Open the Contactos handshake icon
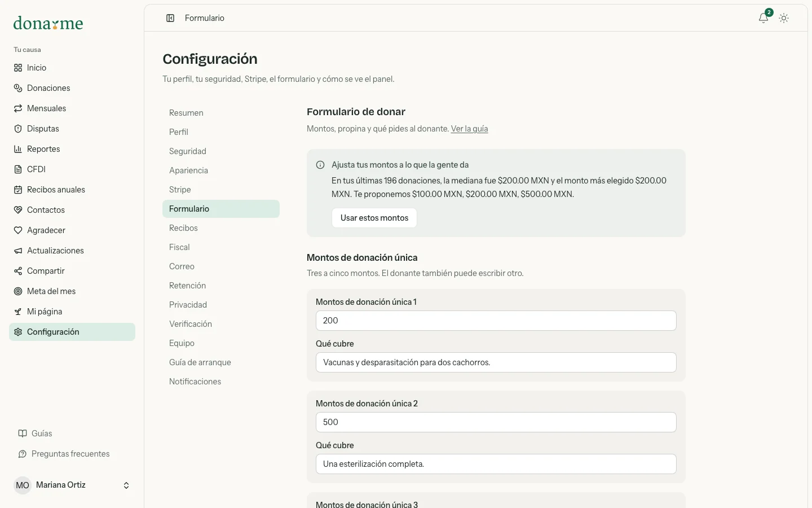Viewport: 812px width, 508px height. click(18, 210)
